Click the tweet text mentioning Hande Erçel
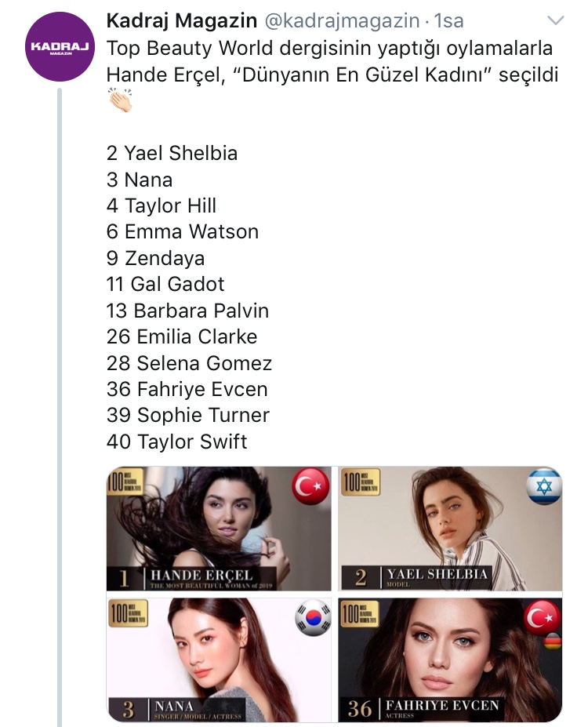This screenshot has height=727, width=588. pos(332,61)
